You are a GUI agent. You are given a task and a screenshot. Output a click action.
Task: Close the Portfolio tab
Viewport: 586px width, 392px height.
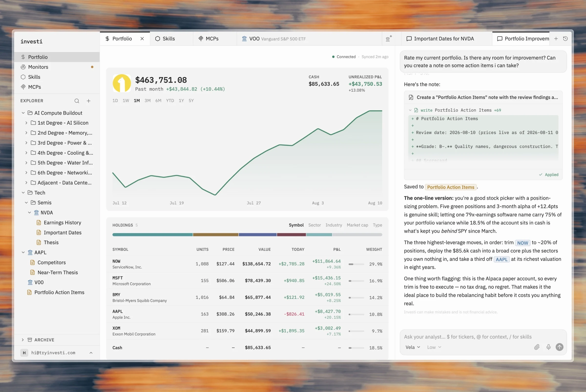(x=142, y=39)
